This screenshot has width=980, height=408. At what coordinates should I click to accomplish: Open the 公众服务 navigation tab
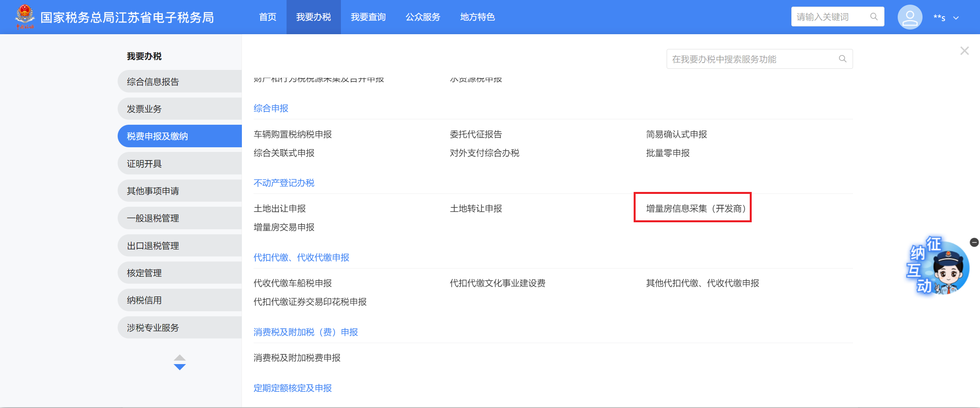click(x=423, y=17)
